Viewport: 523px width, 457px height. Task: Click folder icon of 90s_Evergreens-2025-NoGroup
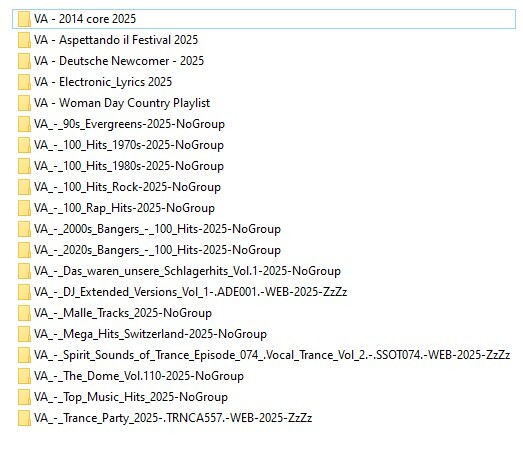tap(24, 124)
